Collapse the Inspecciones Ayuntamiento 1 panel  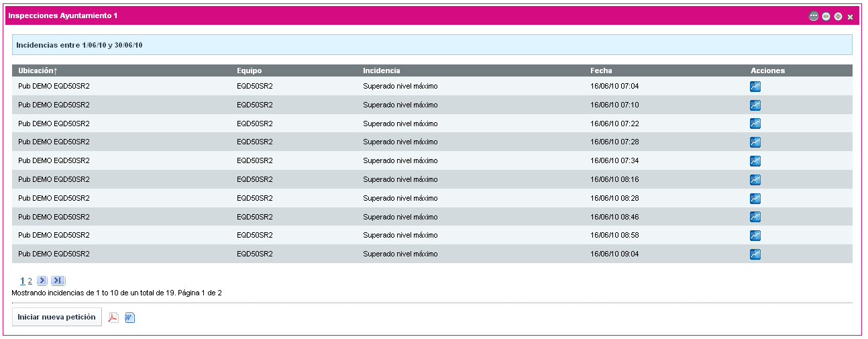(826, 17)
